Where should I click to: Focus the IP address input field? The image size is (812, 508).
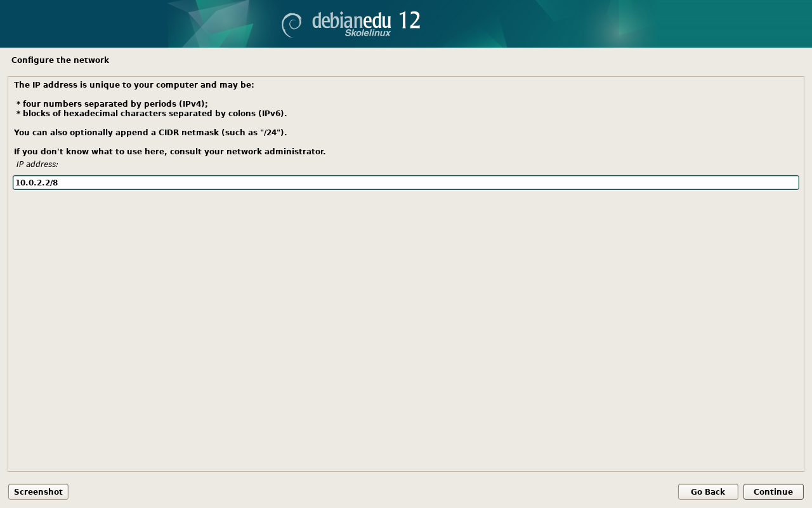point(406,183)
